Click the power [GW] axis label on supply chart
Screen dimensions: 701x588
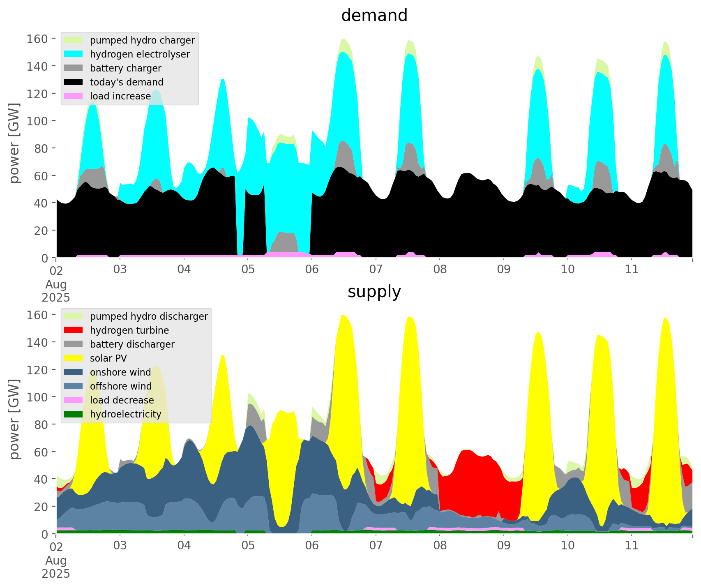(14, 419)
